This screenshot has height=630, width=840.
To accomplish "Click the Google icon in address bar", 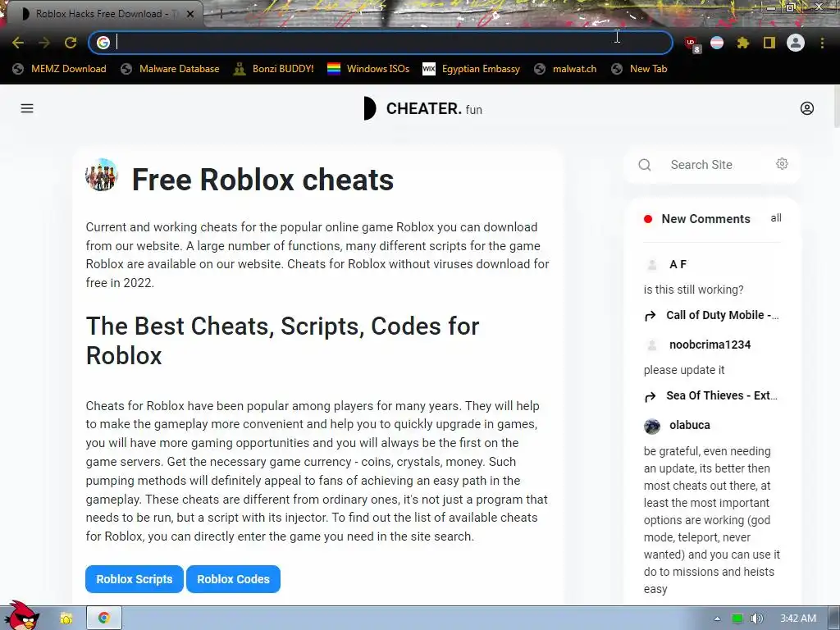I will 103,43.
